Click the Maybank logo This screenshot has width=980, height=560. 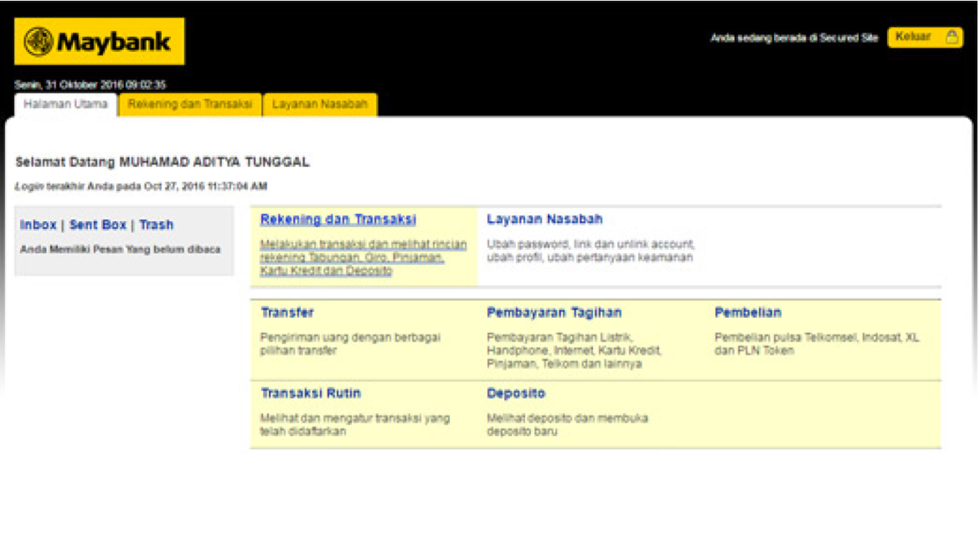[x=99, y=41]
